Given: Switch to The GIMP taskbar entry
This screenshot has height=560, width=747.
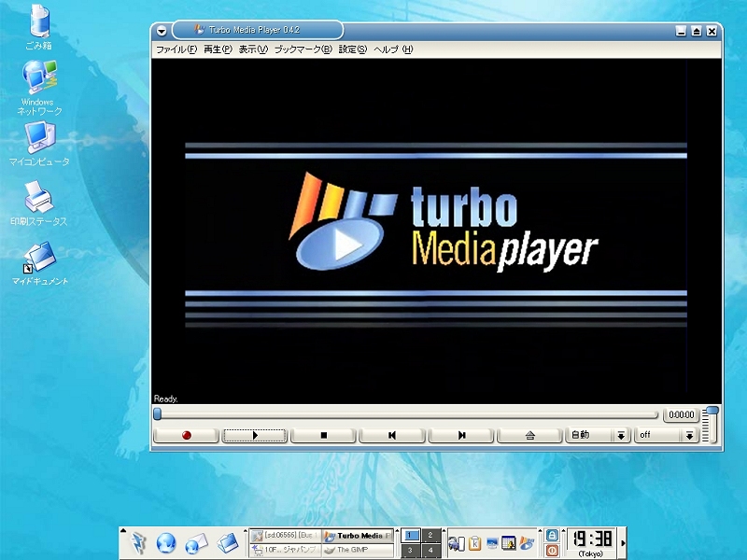Looking at the screenshot, I should (x=359, y=550).
